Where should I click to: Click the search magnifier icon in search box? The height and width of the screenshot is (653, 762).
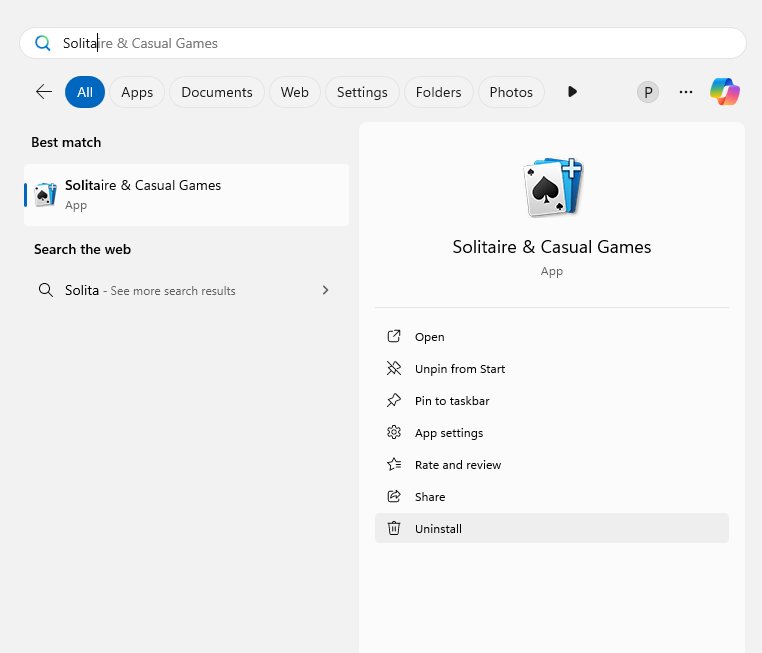pyautogui.click(x=42, y=43)
